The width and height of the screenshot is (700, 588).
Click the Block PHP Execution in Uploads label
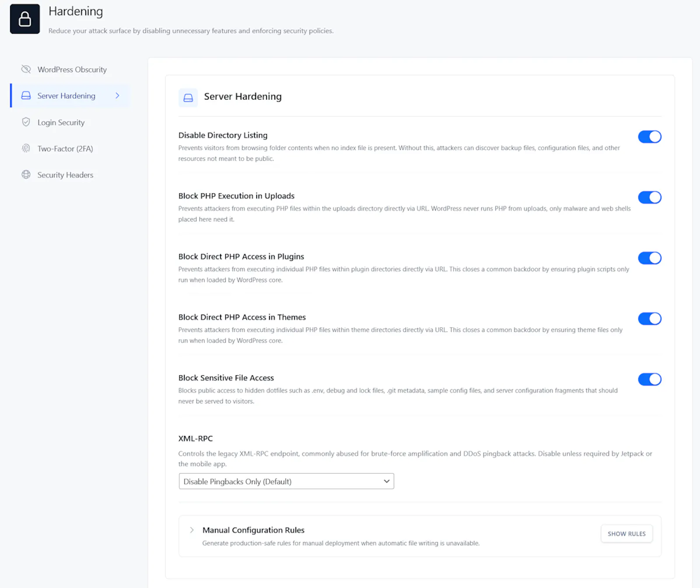(236, 196)
